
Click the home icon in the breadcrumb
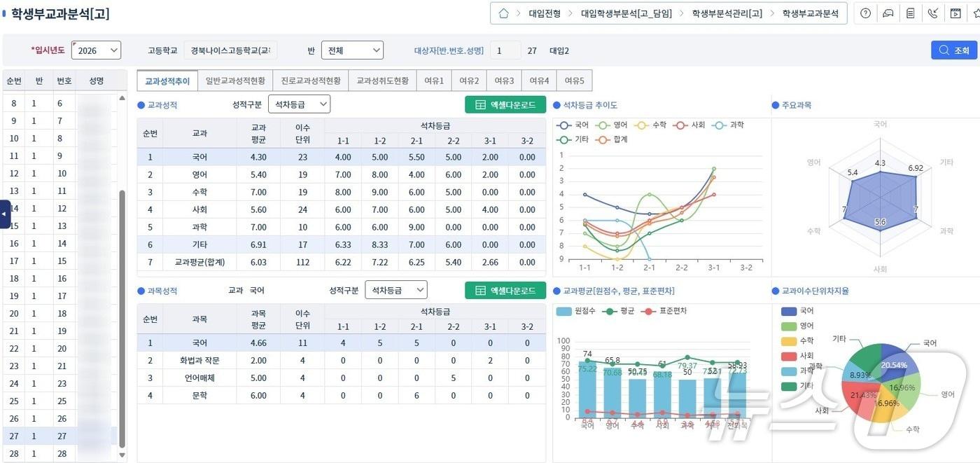[503, 13]
